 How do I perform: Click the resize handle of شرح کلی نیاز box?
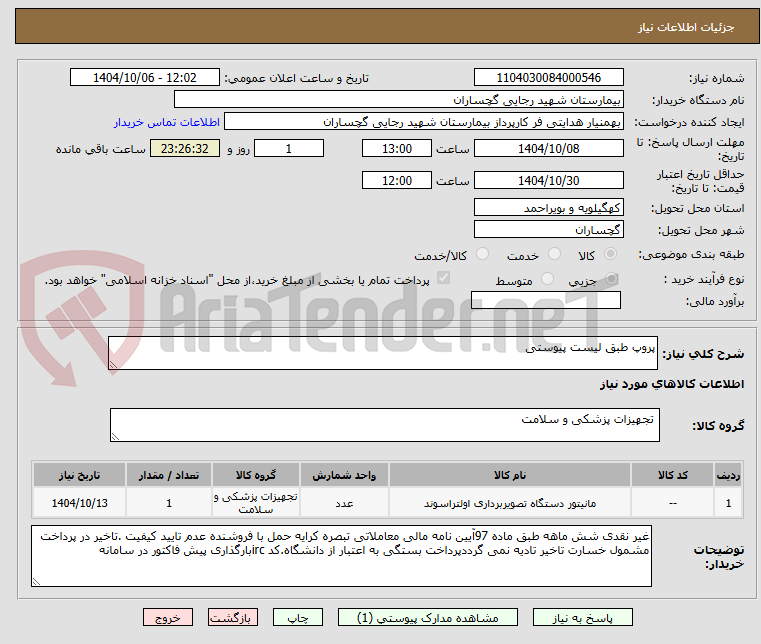click(x=113, y=364)
